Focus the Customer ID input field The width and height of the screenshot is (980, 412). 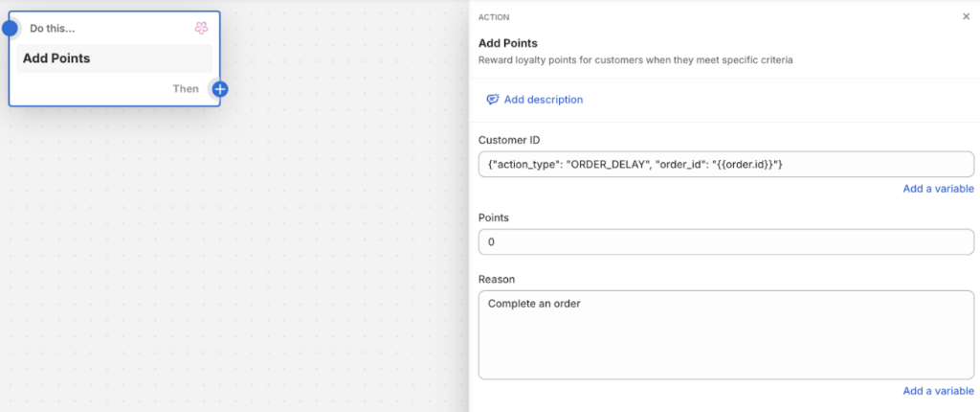tap(725, 165)
